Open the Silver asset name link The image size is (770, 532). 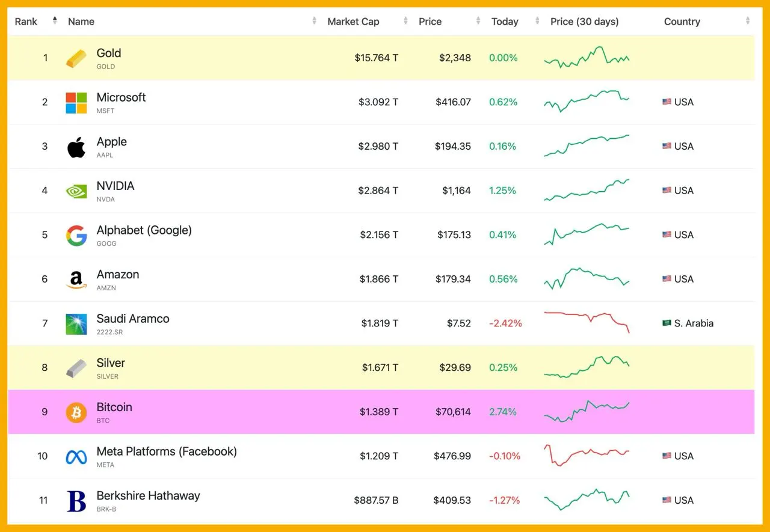click(111, 363)
